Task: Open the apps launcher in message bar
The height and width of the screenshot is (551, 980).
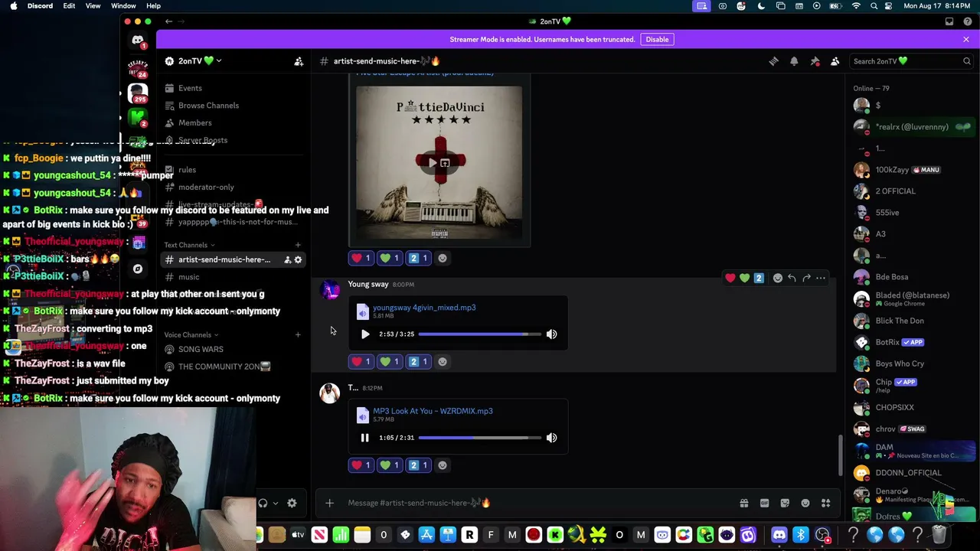Action: coord(825,503)
